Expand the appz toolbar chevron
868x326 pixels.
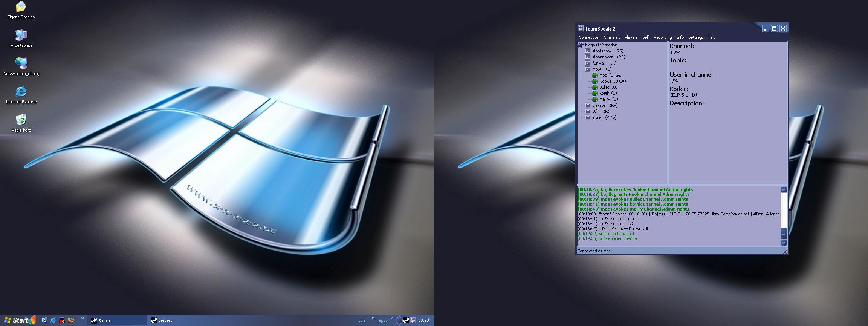(x=392, y=319)
